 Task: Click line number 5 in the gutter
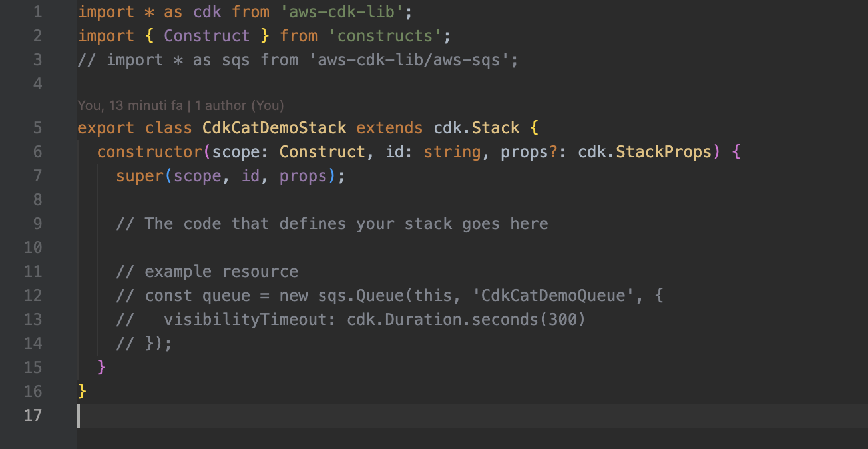point(37,128)
